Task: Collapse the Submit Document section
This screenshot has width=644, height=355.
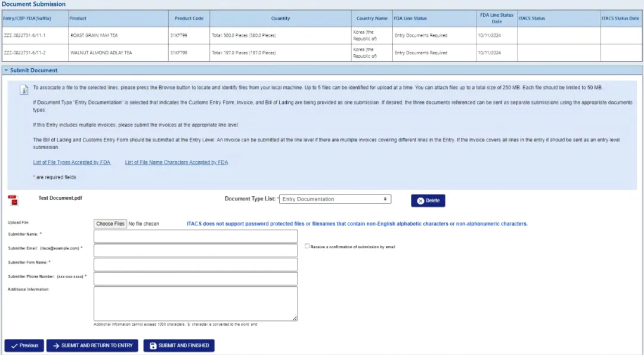Action: [6, 70]
